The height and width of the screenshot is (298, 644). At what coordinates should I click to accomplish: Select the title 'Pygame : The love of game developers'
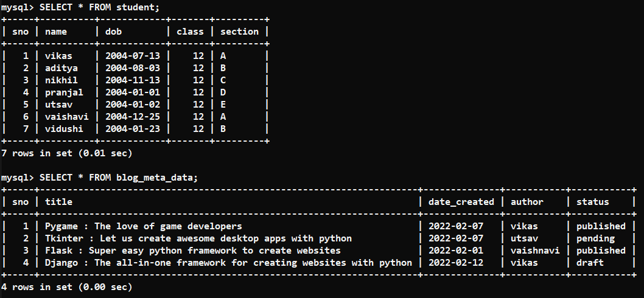(x=143, y=226)
